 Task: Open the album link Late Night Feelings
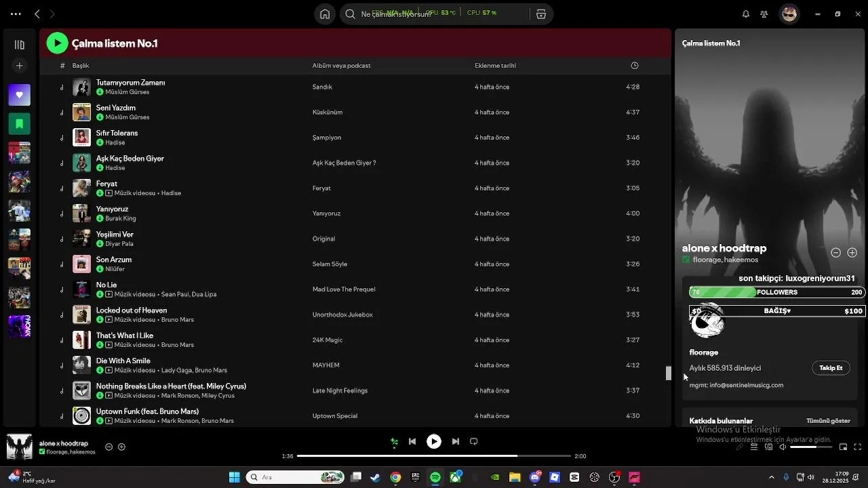tap(340, 390)
